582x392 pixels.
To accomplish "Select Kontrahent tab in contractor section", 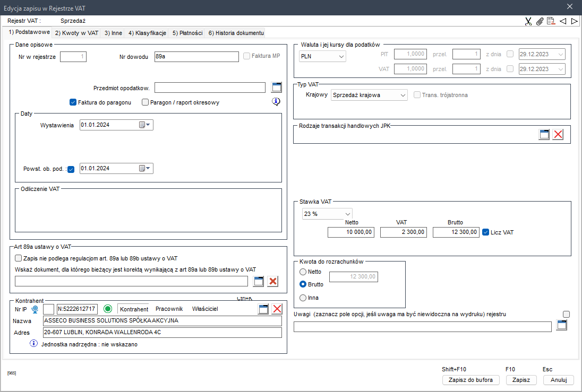I will 134,309.
